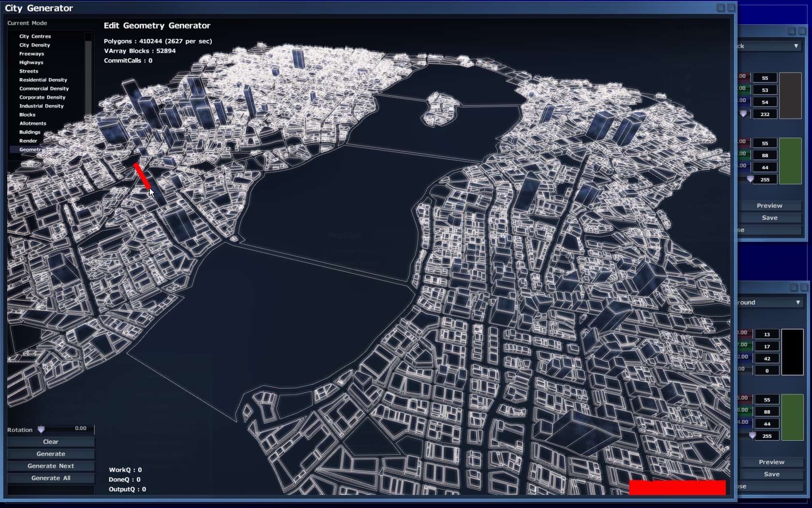Select the Render mode in the list

click(28, 141)
